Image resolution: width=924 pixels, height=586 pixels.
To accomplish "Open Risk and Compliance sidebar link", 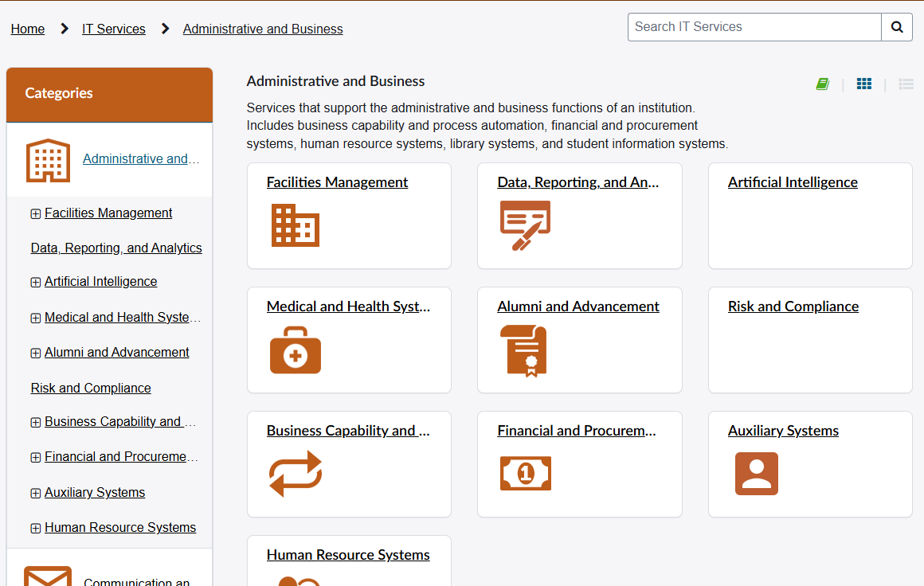I will 91,389.
